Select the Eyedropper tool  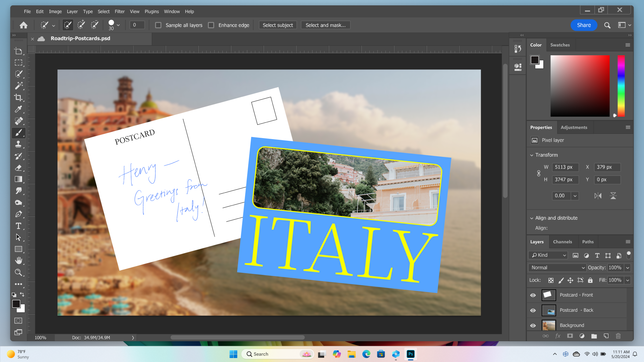pyautogui.click(x=18, y=109)
